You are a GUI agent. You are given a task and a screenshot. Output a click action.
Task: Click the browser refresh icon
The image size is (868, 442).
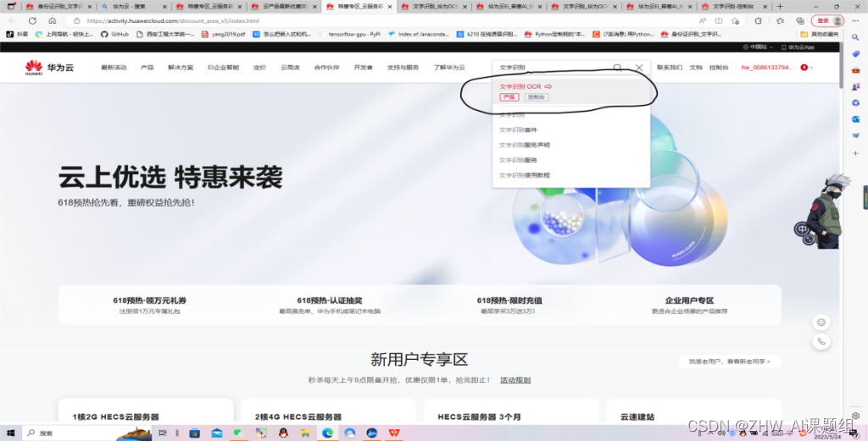[33, 20]
